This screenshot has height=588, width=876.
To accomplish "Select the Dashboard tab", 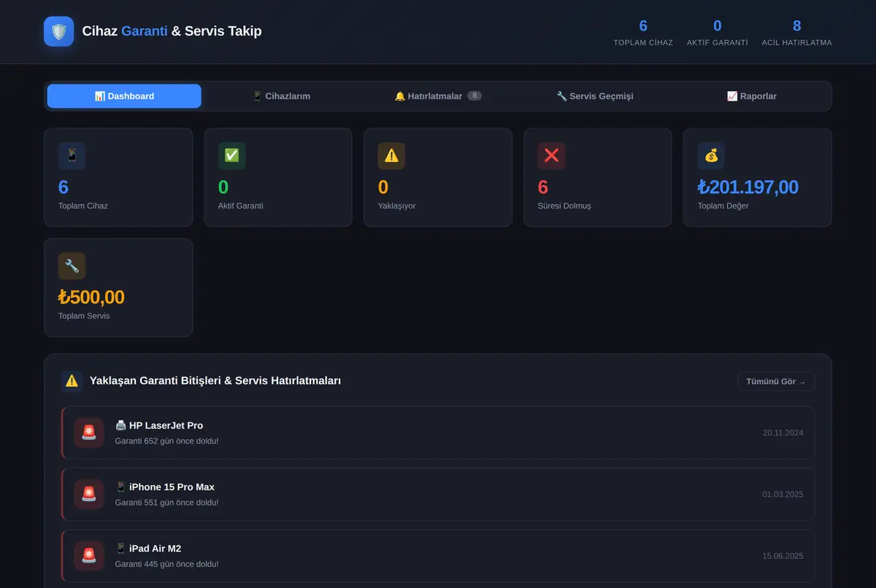I will (x=124, y=96).
